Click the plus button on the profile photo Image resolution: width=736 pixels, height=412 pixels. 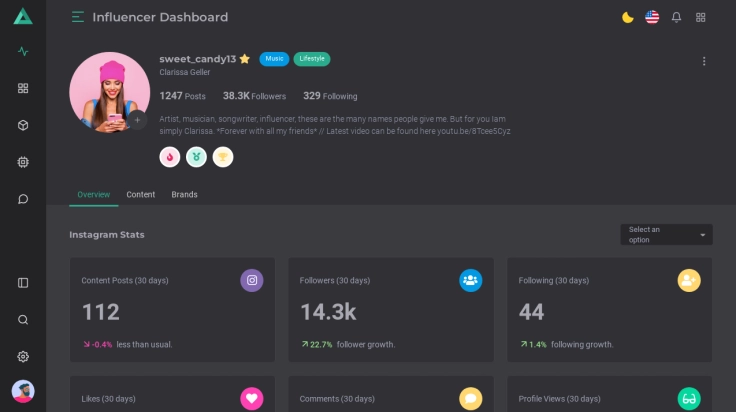click(x=138, y=120)
